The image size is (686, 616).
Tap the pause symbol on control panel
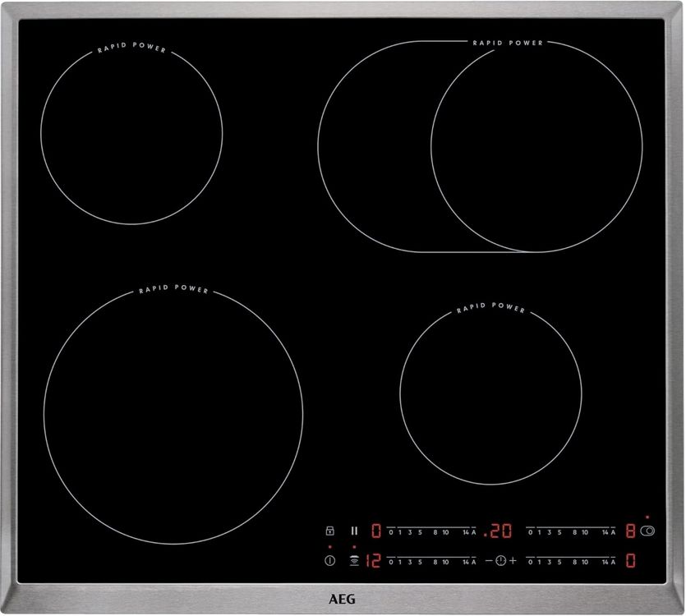tap(354, 531)
